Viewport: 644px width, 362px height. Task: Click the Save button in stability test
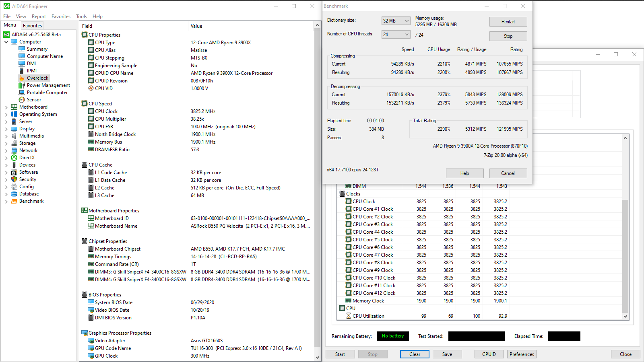click(x=447, y=354)
